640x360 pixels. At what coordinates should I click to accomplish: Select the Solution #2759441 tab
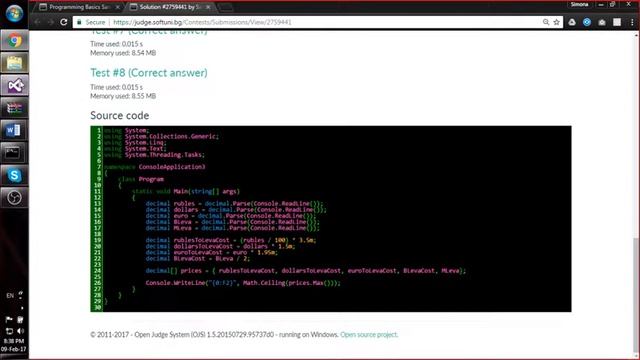tap(169, 7)
